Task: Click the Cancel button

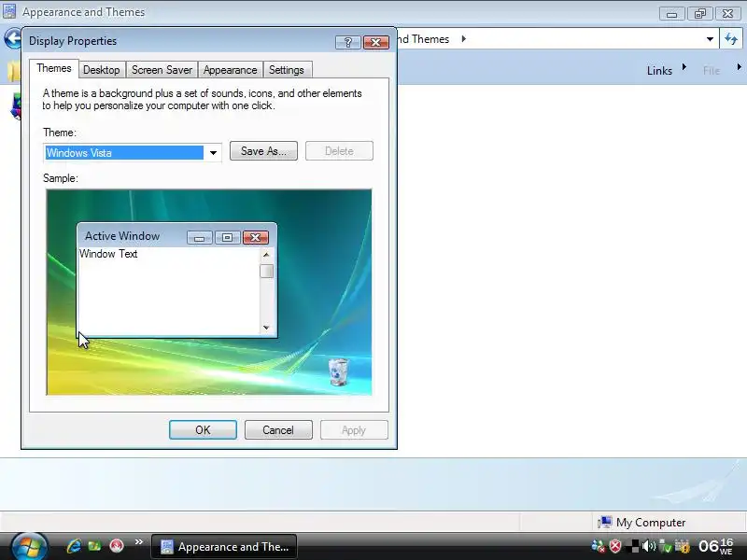Action: (x=278, y=430)
